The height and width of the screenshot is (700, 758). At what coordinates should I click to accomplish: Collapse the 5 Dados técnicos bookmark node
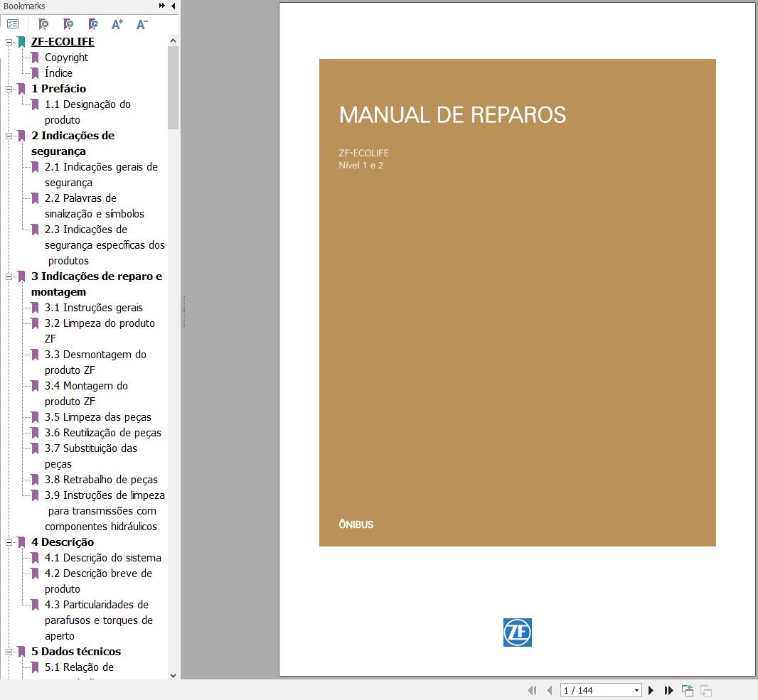9,652
